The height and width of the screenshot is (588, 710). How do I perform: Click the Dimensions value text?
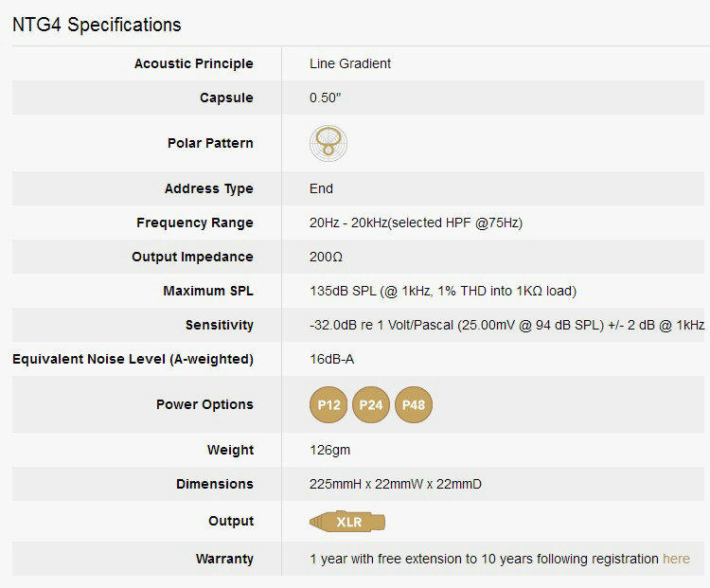coord(396,484)
